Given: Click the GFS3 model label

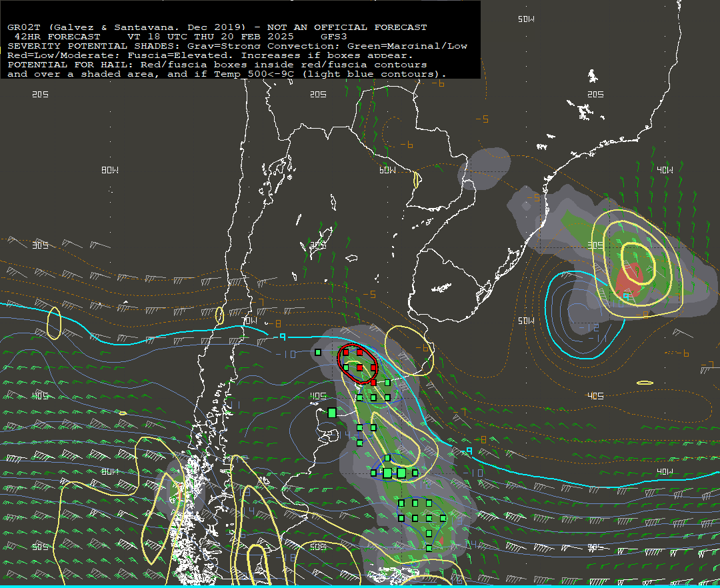Looking at the screenshot, I should coord(333,37).
